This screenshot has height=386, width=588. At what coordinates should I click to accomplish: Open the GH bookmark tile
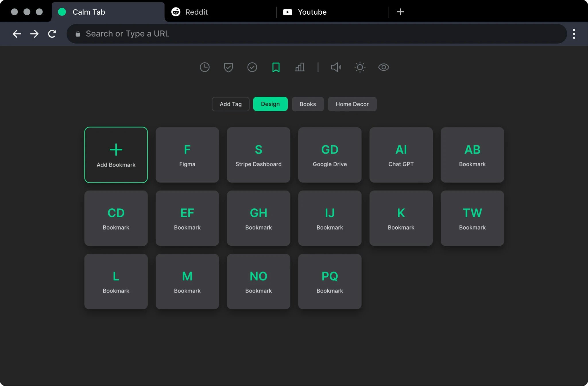[x=258, y=218]
